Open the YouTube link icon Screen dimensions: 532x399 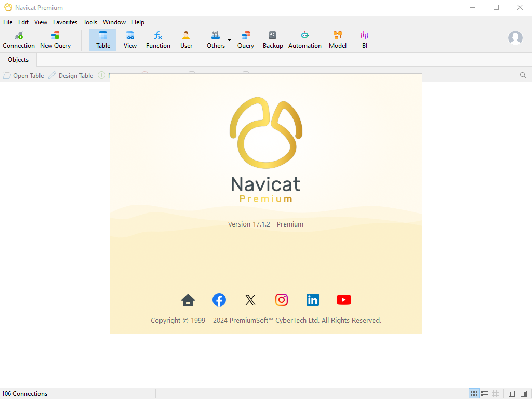(x=344, y=300)
